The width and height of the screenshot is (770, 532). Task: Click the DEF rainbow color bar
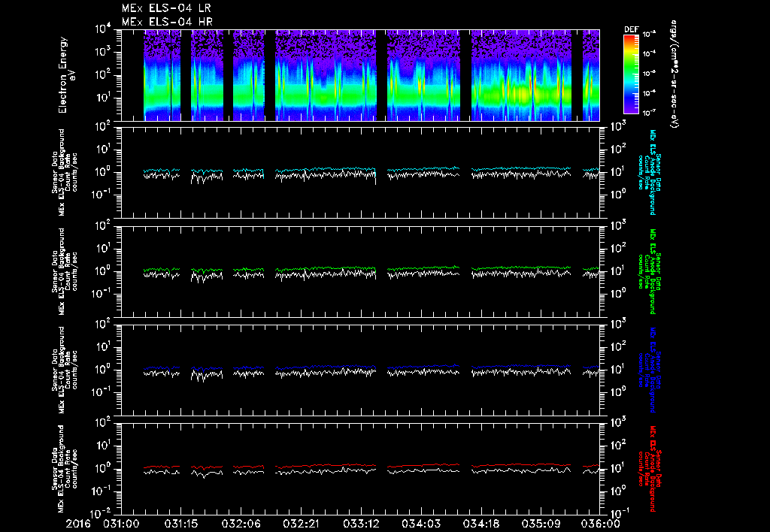(631, 74)
